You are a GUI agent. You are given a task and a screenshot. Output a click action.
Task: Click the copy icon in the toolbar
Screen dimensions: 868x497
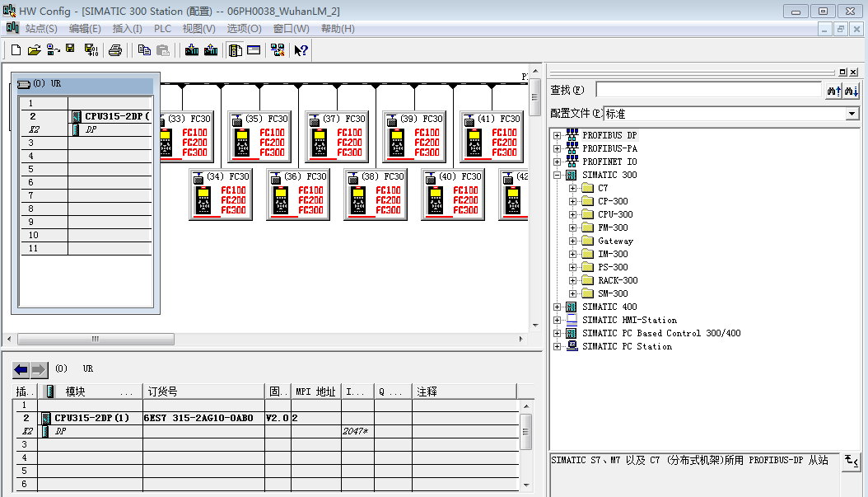click(144, 50)
